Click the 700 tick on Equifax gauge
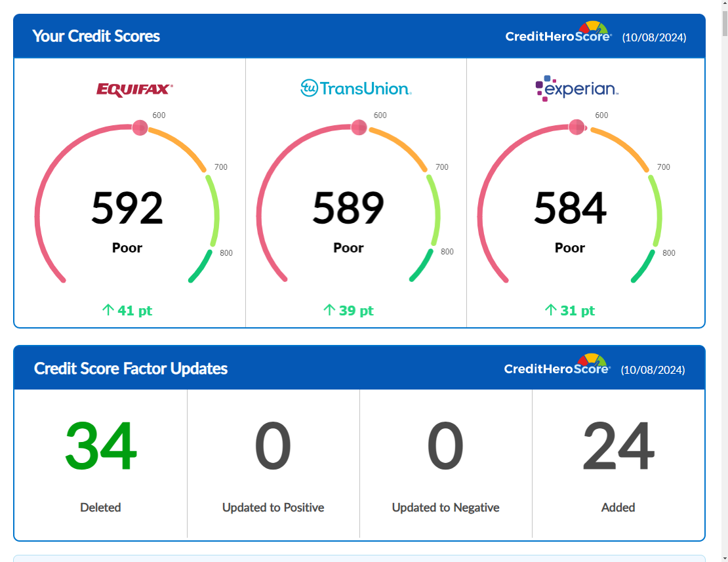This screenshot has height=562, width=728. point(221,167)
